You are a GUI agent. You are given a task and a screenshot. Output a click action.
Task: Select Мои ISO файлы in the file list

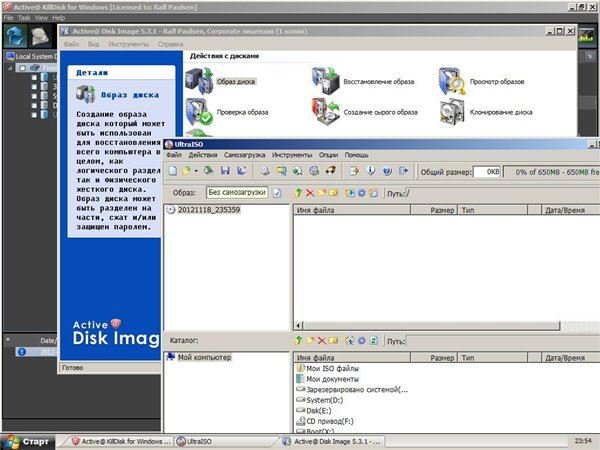tap(332, 368)
